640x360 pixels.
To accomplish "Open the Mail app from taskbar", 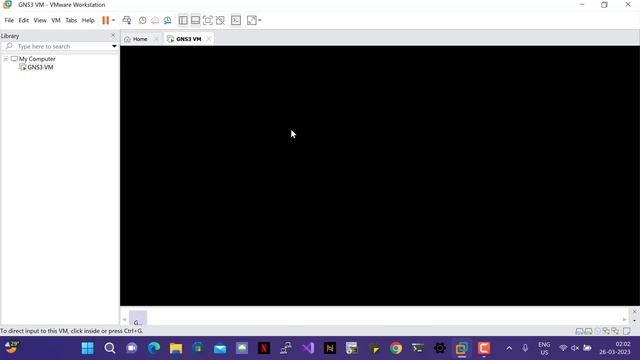I will [220, 348].
